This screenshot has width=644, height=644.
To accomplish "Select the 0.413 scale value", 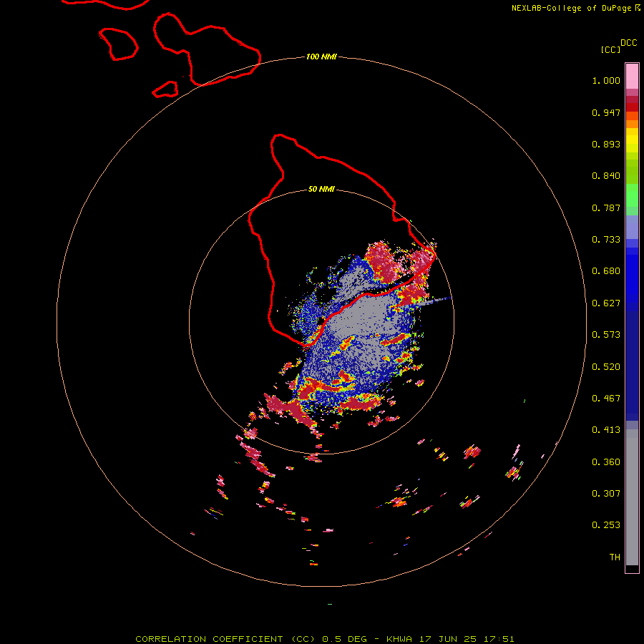I will [x=606, y=430].
